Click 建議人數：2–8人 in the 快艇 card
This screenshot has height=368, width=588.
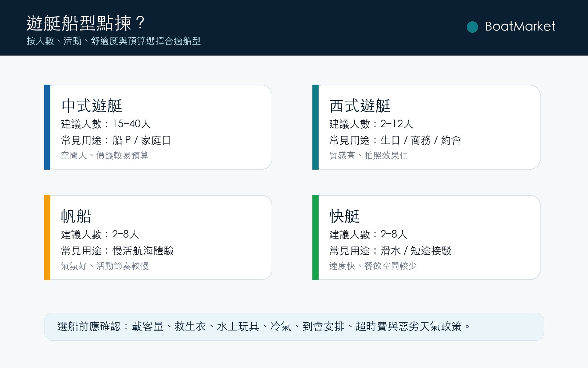pyautogui.click(x=368, y=234)
